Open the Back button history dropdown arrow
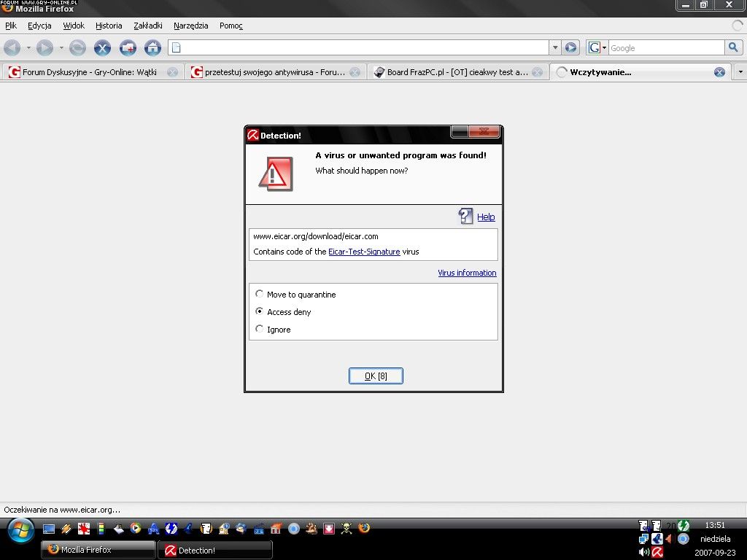 pos(28,47)
